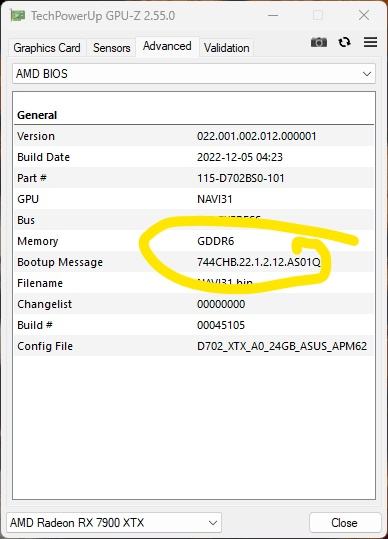Click the Part # row label
388x539 pixels.
tap(32, 178)
